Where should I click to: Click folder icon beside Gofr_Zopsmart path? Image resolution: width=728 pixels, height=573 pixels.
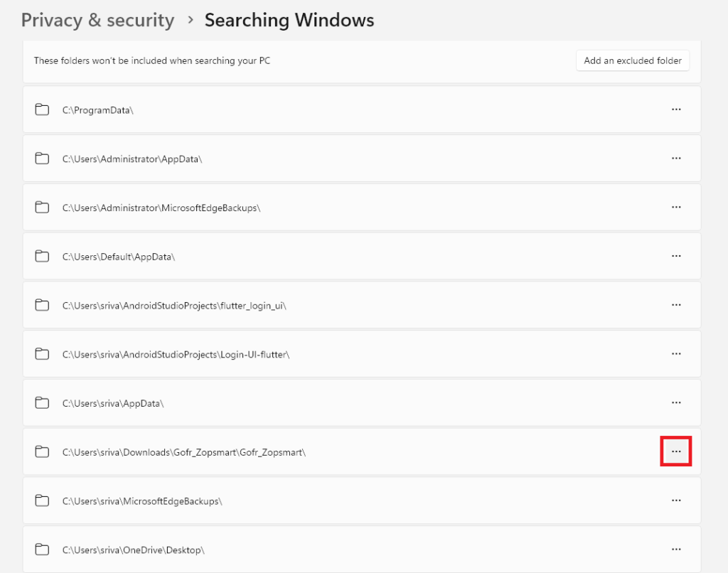point(42,451)
